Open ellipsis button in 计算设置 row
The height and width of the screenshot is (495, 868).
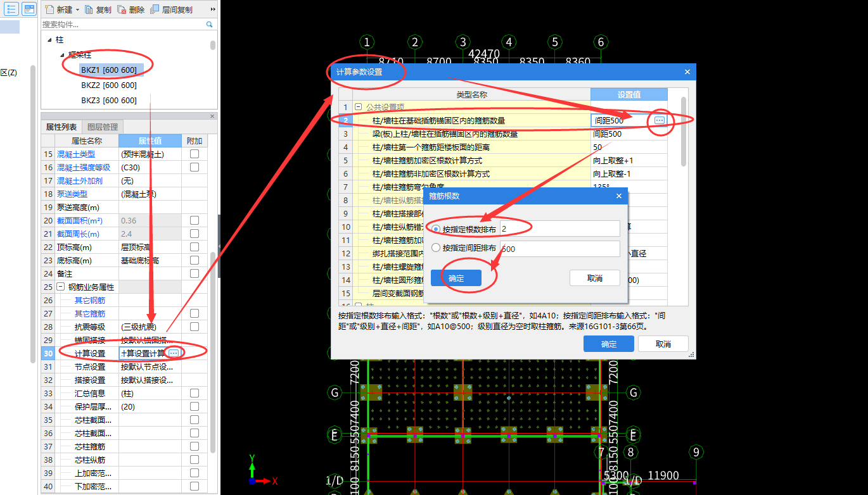174,353
